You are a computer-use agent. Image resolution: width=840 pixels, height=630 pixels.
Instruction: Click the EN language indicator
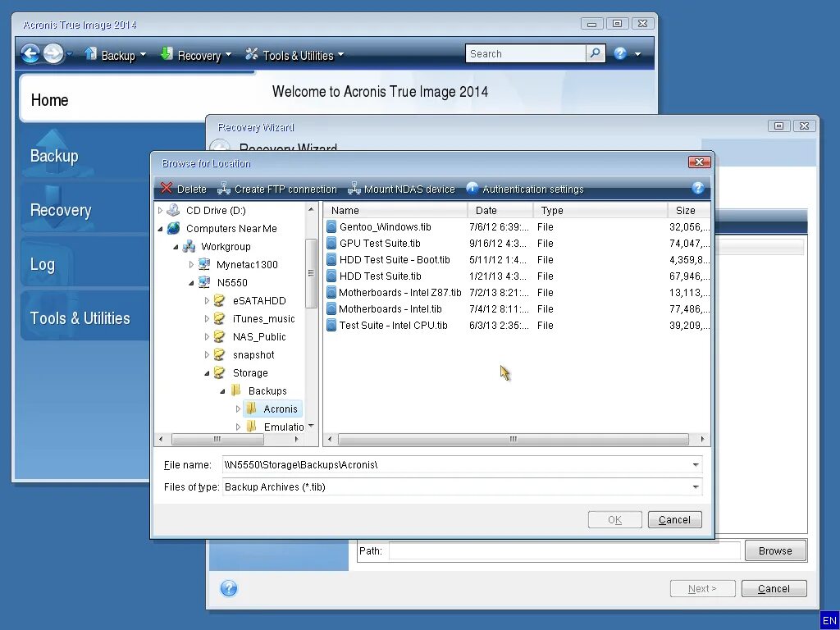click(x=829, y=620)
